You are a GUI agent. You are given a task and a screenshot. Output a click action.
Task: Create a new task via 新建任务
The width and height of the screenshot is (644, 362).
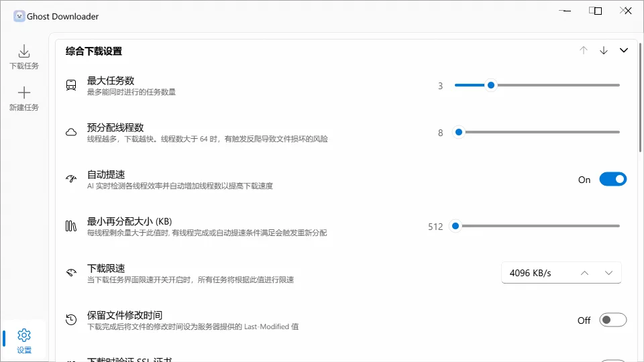pos(24,99)
